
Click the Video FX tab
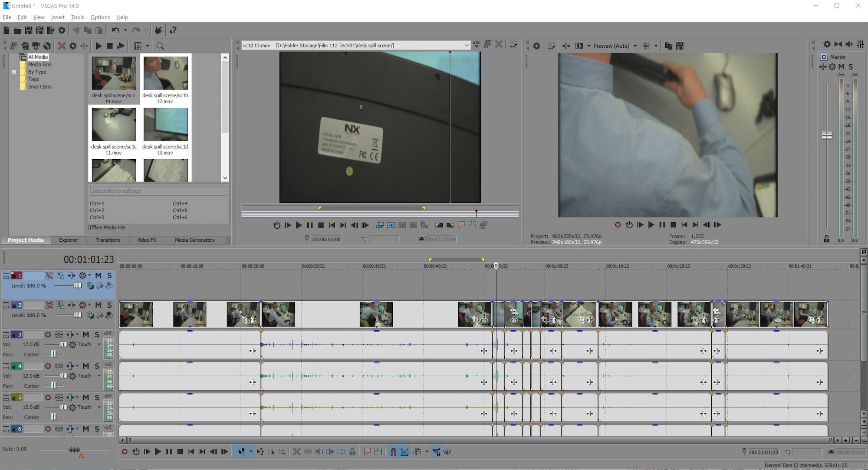point(146,240)
